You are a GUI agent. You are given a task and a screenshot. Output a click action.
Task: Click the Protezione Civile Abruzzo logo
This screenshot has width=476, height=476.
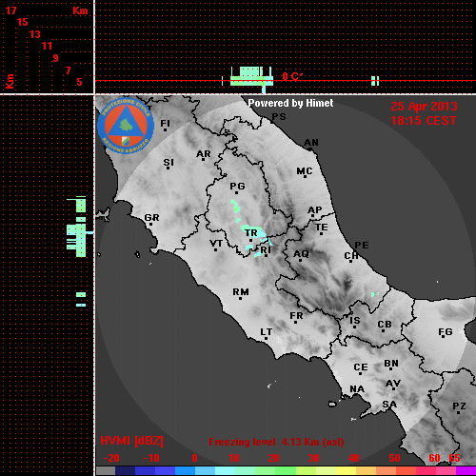pos(126,126)
